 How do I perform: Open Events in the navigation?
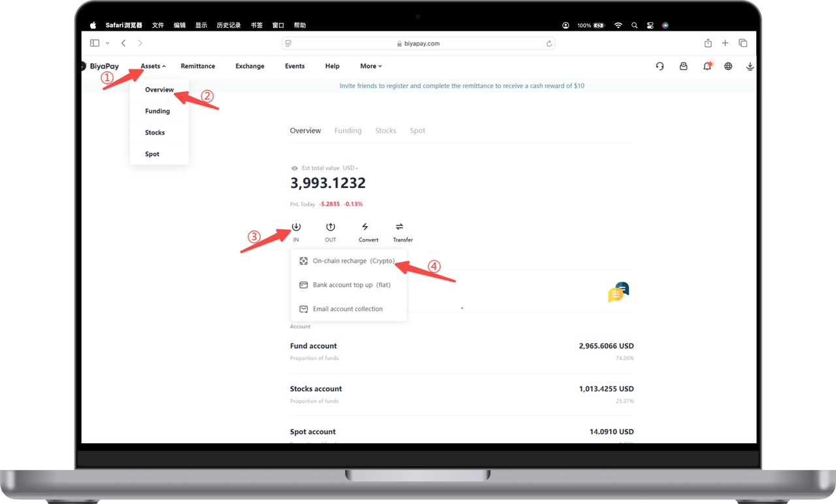(x=295, y=66)
